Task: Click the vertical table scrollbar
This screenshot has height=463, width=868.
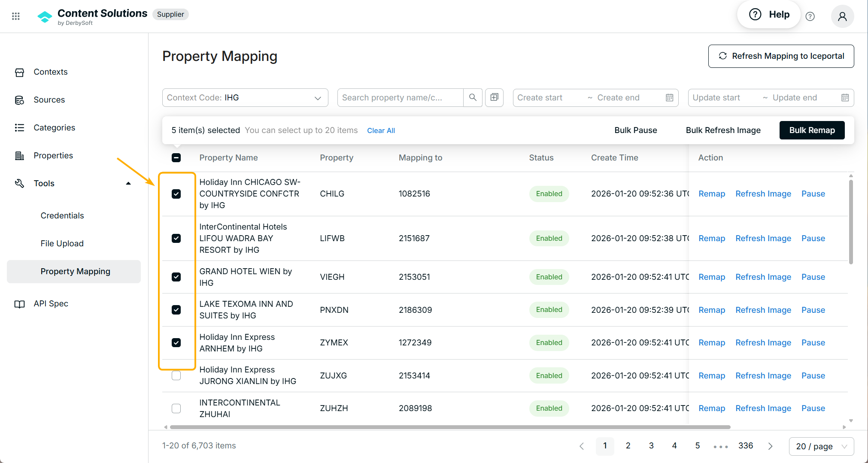Action: click(x=851, y=222)
